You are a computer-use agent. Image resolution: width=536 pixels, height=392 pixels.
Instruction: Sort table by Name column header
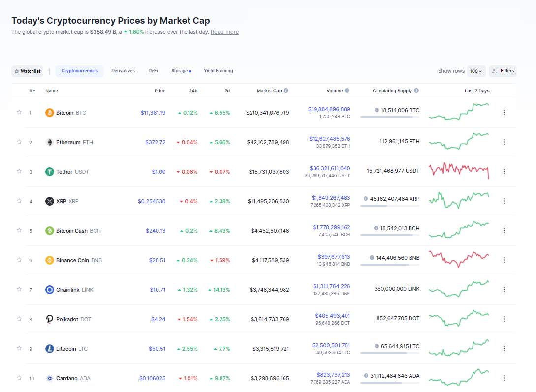52,91
